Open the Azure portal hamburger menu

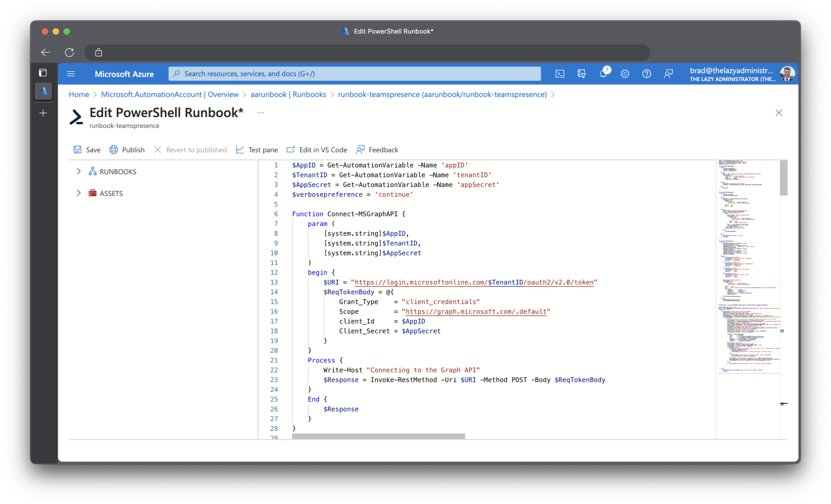pos(71,74)
